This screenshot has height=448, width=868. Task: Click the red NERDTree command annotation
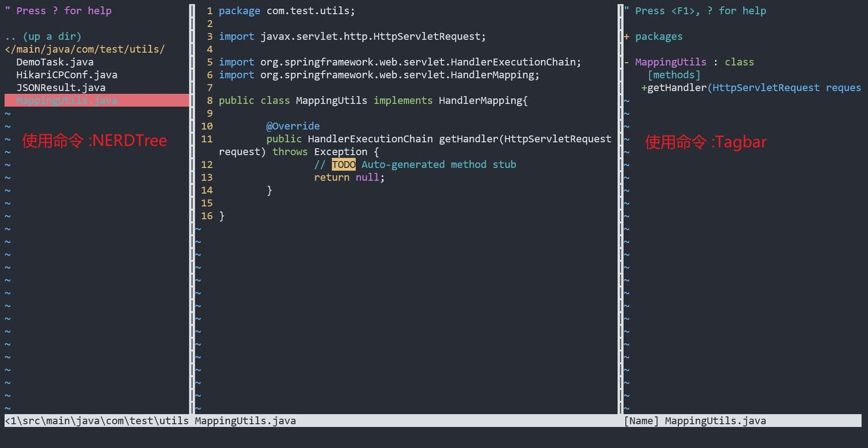pos(94,140)
